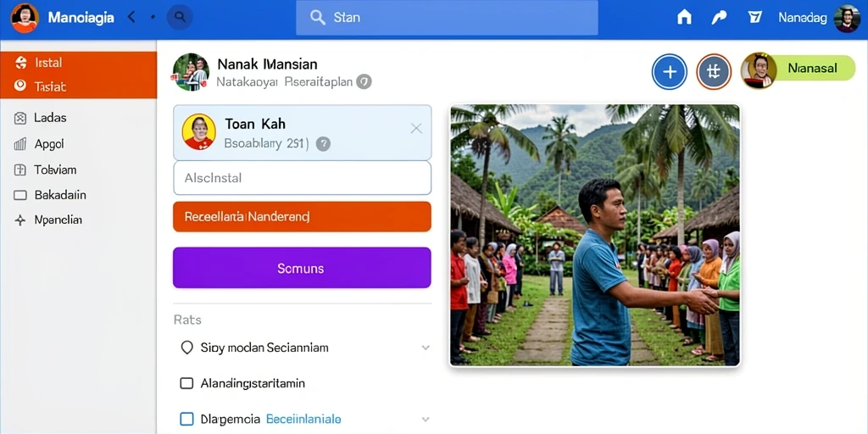Screen dimensions: 868x434
Task: Click the hashtag circle button
Action: pos(714,72)
